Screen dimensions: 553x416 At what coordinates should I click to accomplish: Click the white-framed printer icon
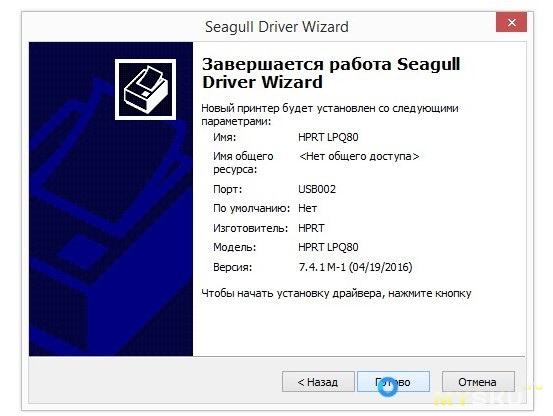[x=145, y=90]
